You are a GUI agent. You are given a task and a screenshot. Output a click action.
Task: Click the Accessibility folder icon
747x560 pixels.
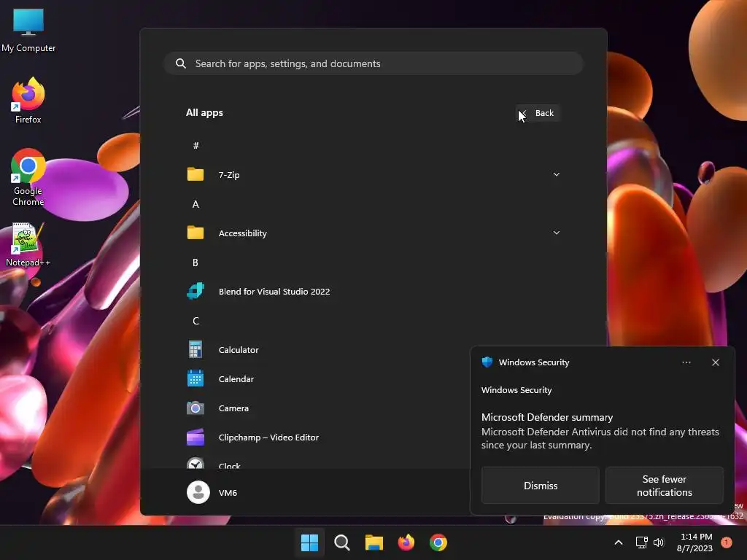click(196, 233)
